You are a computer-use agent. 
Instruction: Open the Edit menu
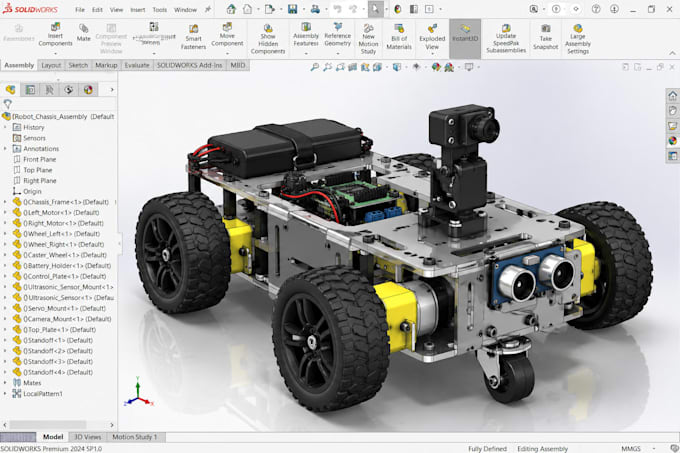click(97, 10)
